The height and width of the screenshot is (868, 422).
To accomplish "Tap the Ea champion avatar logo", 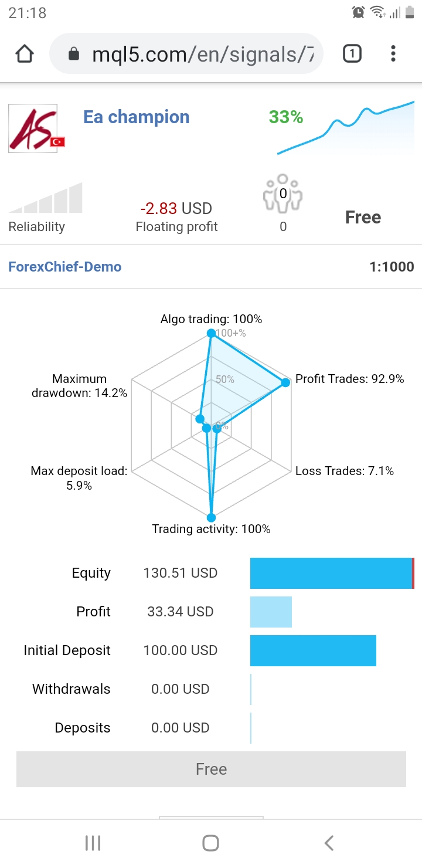I will tap(33, 128).
